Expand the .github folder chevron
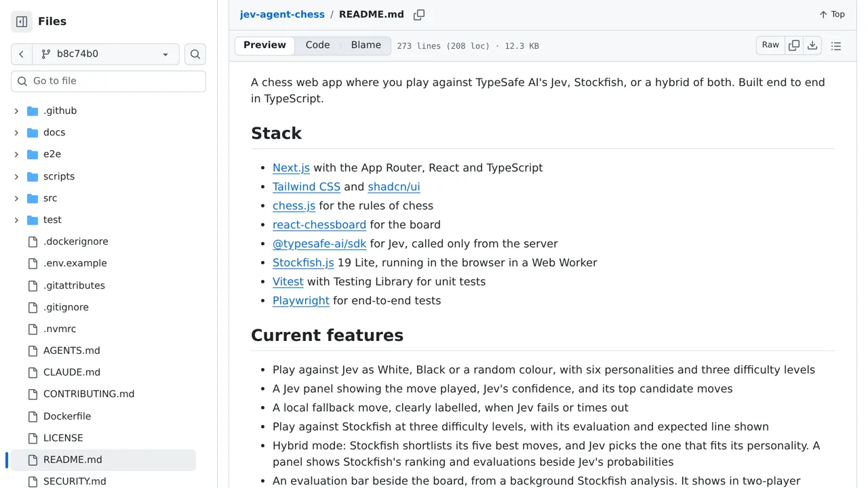The width and height of the screenshot is (868, 488). coord(16,111)
